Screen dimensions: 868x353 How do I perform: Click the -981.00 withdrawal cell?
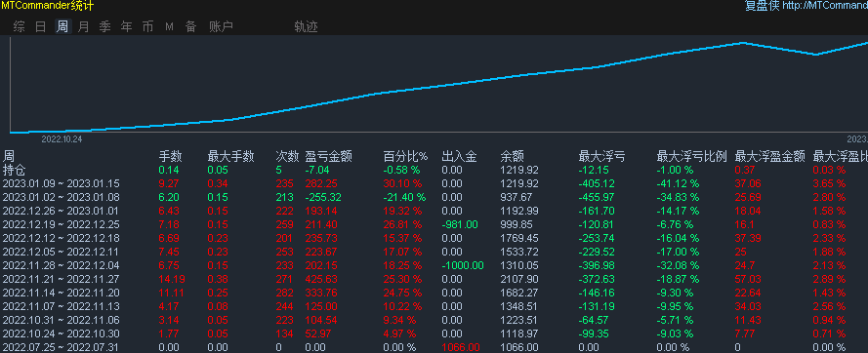[460, 224]
